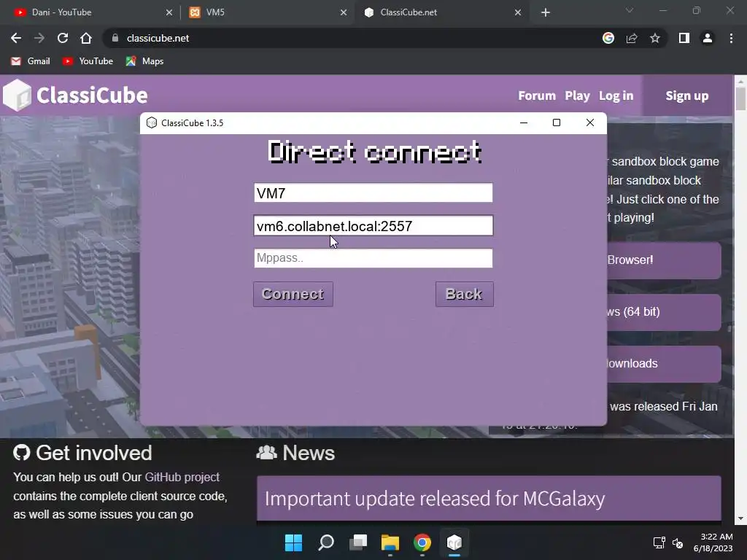
Task: Open the Maps bookmark
Action: [x=145, y=61]
